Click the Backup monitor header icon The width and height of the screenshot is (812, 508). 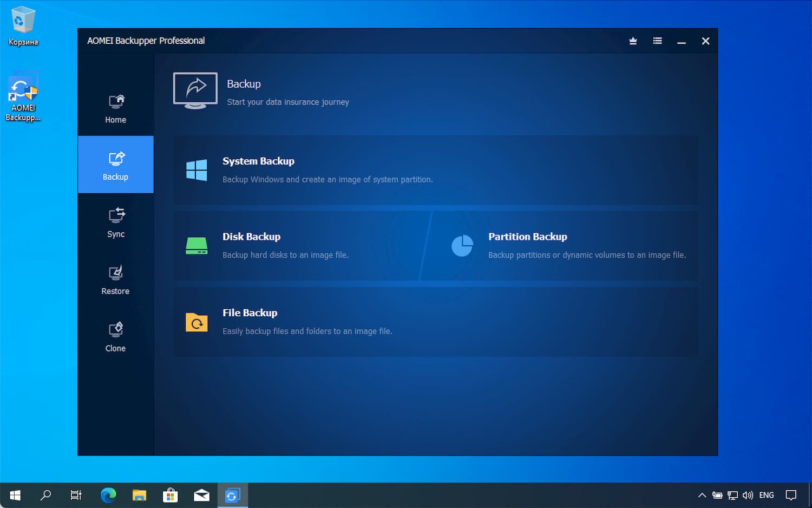195,90
